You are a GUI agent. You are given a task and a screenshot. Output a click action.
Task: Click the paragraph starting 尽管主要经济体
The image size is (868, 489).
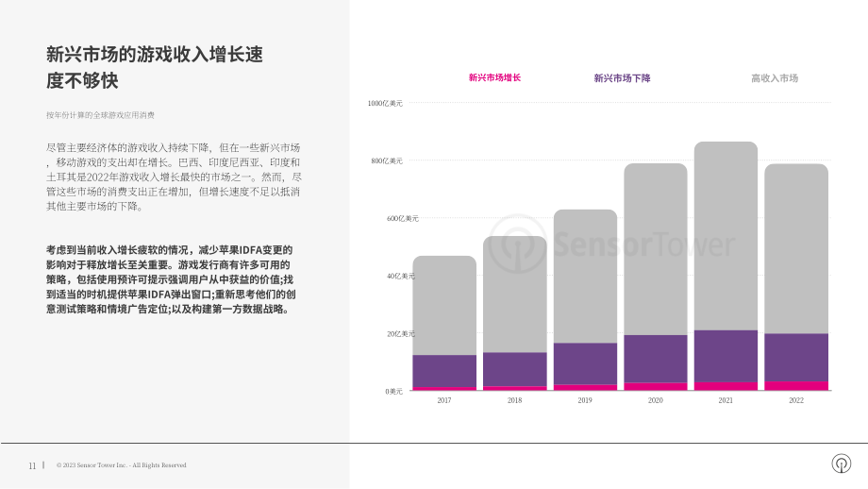[174, 177]
